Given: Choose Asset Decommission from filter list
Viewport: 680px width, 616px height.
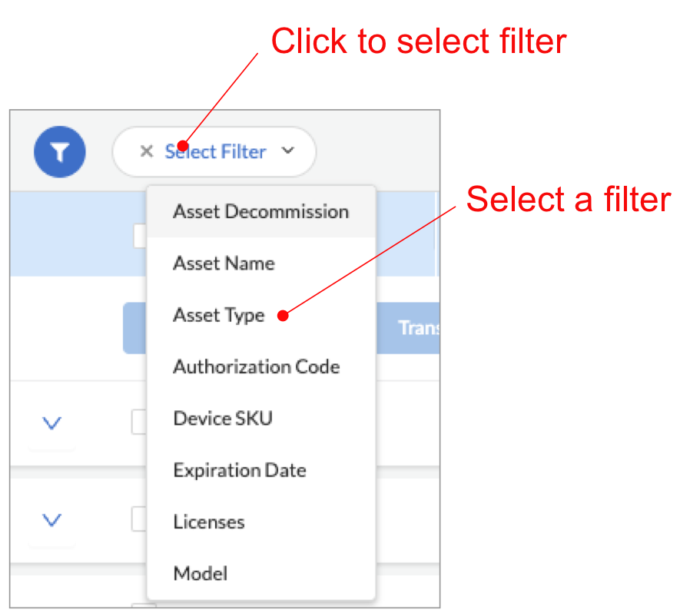Looking at the screenshot, I should 260,211.
